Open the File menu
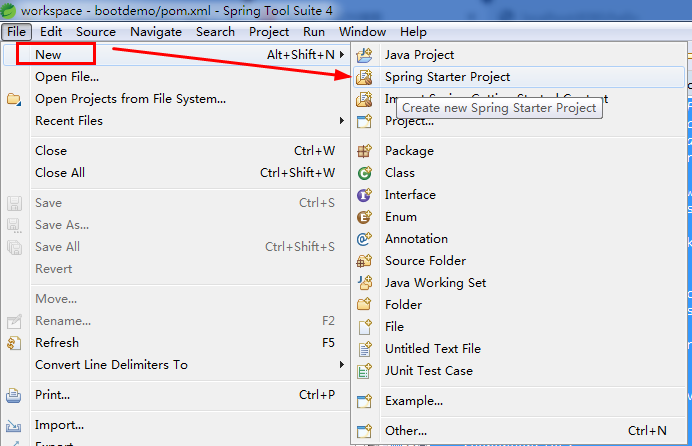 point(16,32)
